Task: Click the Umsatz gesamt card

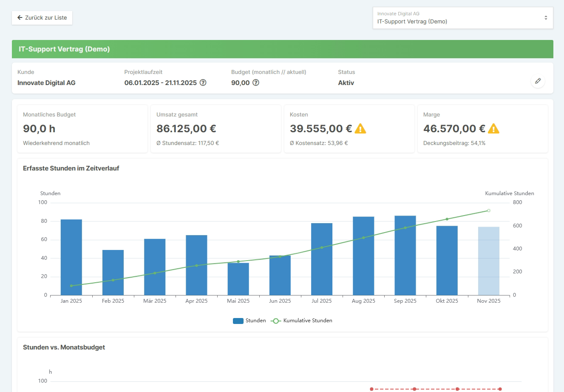Action: (216, 129)
